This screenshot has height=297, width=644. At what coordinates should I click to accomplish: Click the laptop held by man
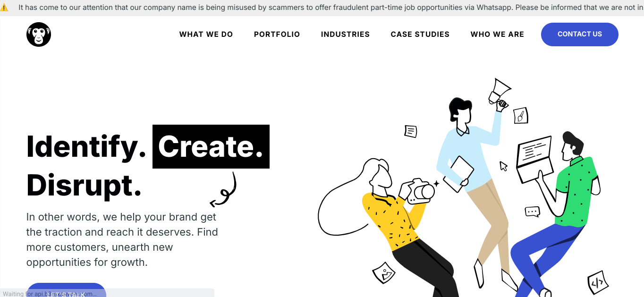[x=535, y=159]
